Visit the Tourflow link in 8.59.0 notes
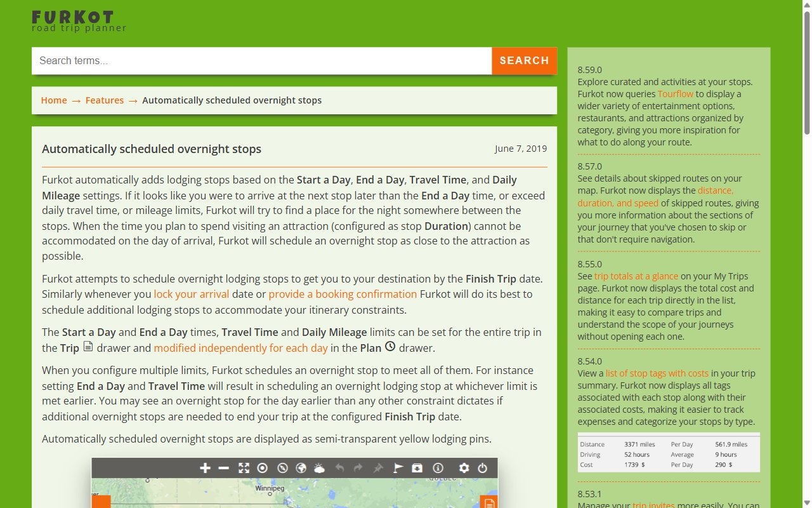Viewport: 812px width, 508px height. tap(676, 94)
